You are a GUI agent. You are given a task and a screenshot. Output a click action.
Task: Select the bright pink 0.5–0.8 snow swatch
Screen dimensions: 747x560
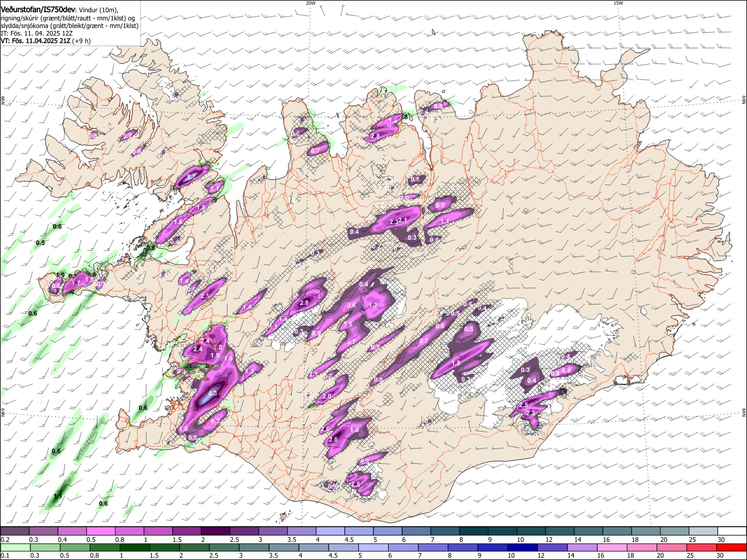point(100,531)
